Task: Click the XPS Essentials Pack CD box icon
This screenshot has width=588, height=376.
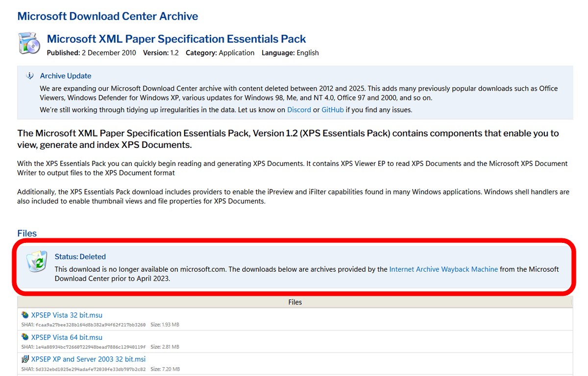Action: [29, 43]
